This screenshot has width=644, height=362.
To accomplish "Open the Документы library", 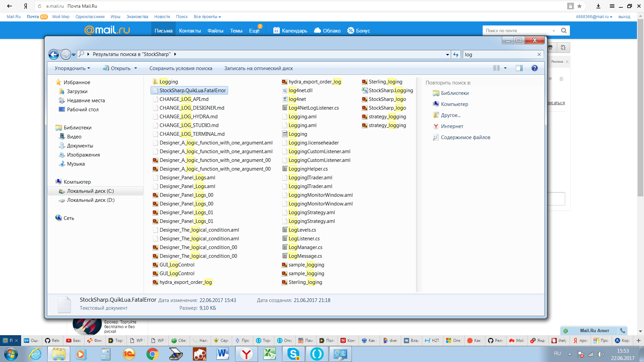I will (80, 145).
